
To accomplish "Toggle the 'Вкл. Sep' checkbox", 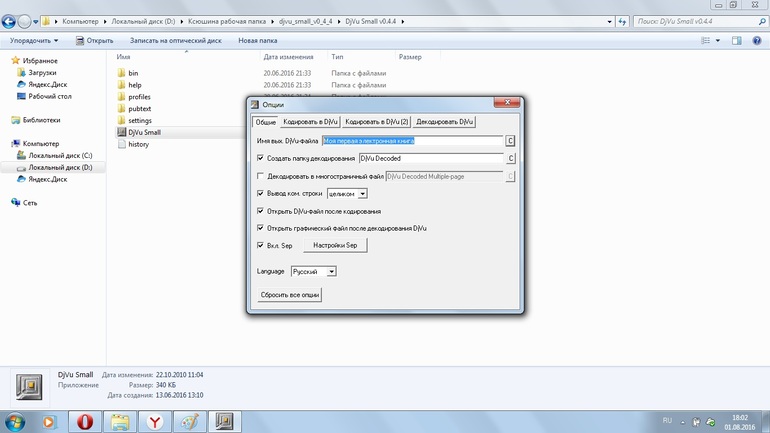I will point(261,245).
